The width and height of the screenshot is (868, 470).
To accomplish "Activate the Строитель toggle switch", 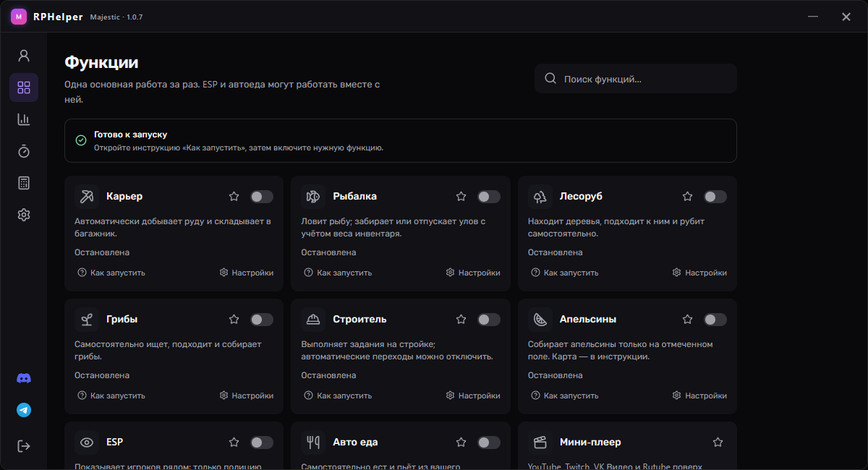I will coord(489,320).
